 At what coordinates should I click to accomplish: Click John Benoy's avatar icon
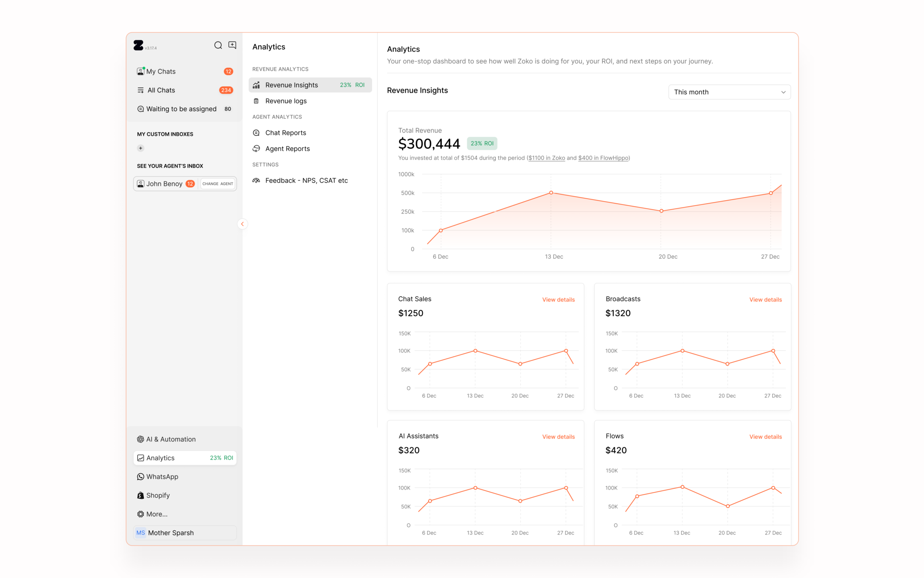(x=140, y=184)
